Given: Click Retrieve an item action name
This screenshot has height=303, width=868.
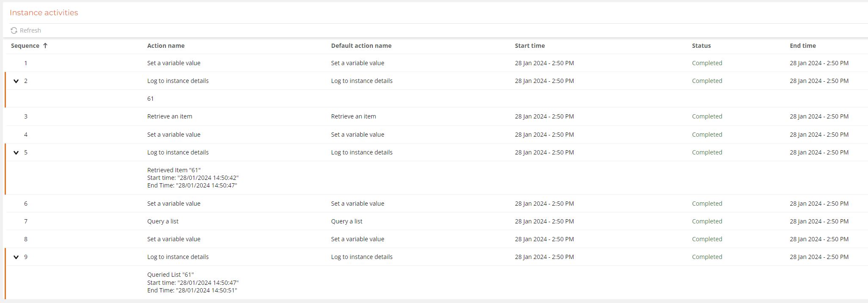Looking at the screenshot, I should click(170, 116).
